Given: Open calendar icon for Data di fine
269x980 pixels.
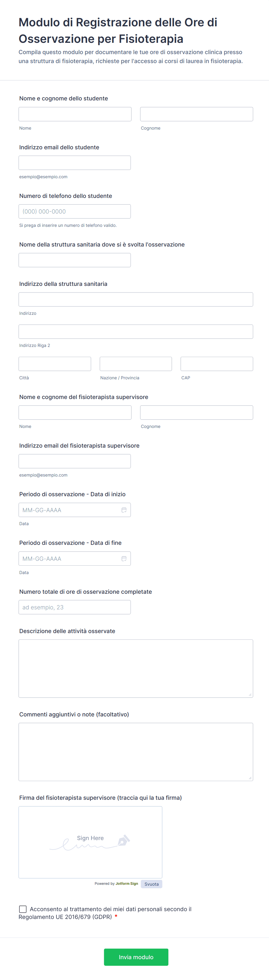Looking at the screenshot, I should [x=124, y=558].
